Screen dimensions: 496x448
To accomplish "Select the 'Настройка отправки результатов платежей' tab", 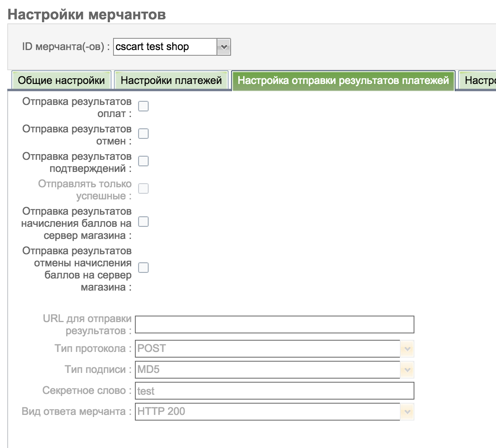I will [343, 80].
